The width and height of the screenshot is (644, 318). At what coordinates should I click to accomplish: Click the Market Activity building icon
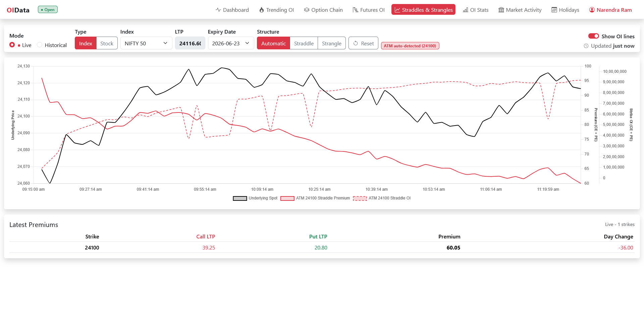click(x=501, y=10)
